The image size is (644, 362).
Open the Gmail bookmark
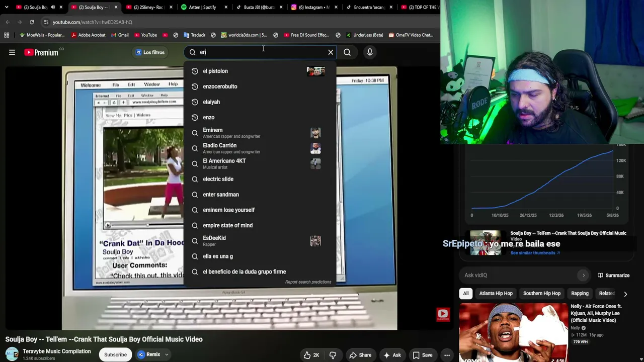(x=119, y=35)
